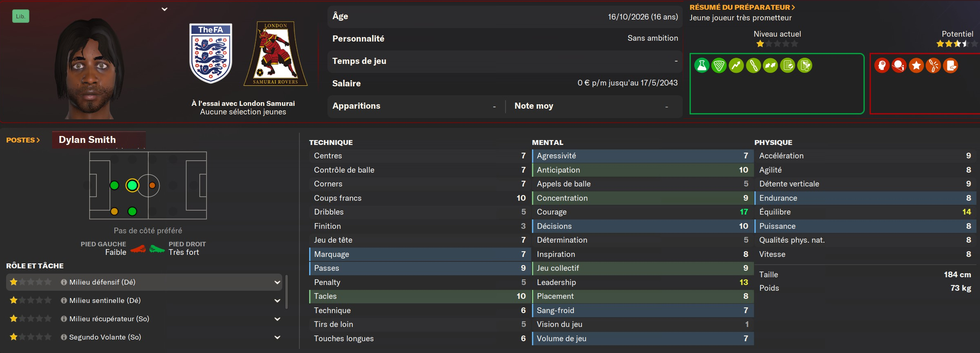Click info icon beside Milieu défensif (Dé)

64,282
